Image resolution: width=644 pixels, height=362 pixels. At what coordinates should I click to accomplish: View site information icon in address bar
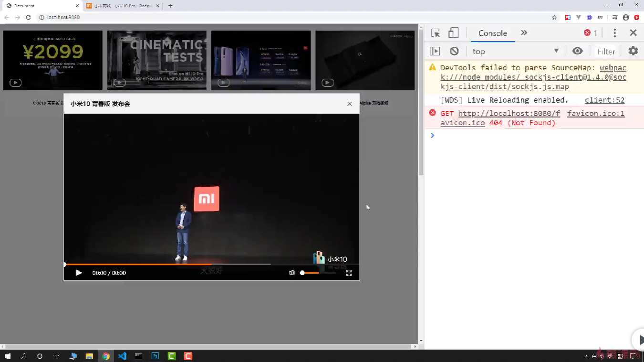click(42, 17)
